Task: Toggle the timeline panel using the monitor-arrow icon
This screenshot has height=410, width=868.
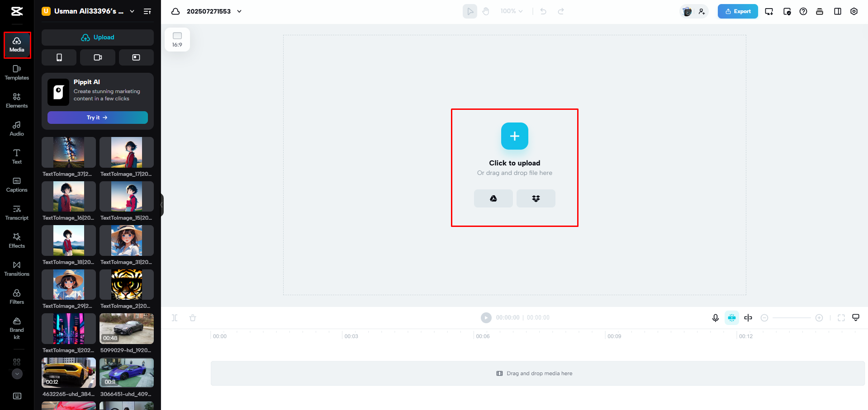Action: pos(856,318)
